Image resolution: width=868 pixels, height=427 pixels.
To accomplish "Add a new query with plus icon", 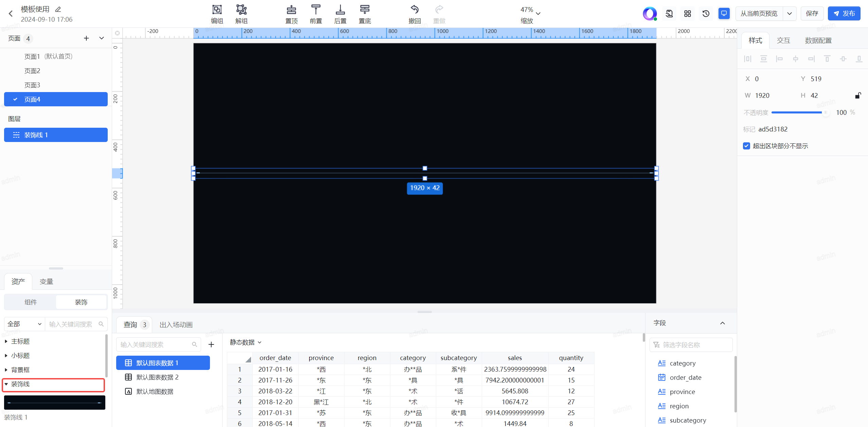I will tap(211, 344).
